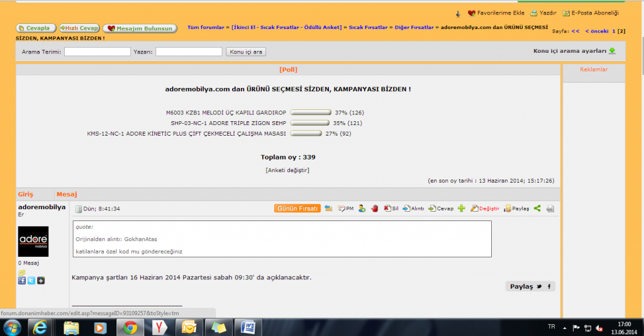The width and height of the screenshot is (644, 336).
Task: Go to first page with << link
Action: pos(575,31)
